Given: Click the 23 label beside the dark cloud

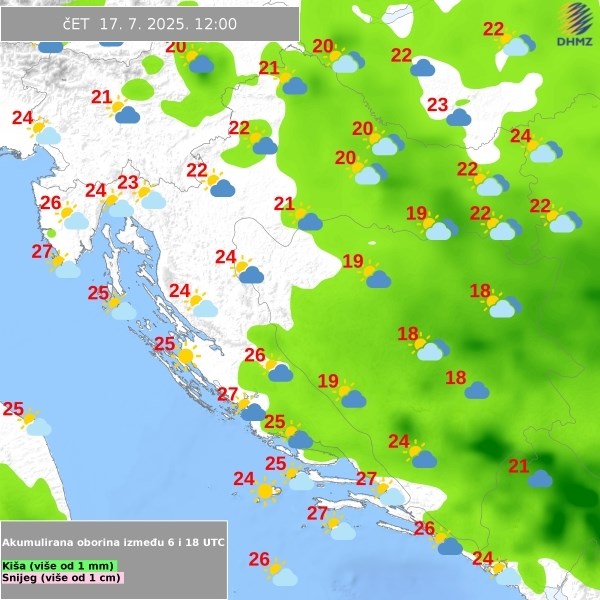Looking at the screenshot, I should (x=437, y=105).
